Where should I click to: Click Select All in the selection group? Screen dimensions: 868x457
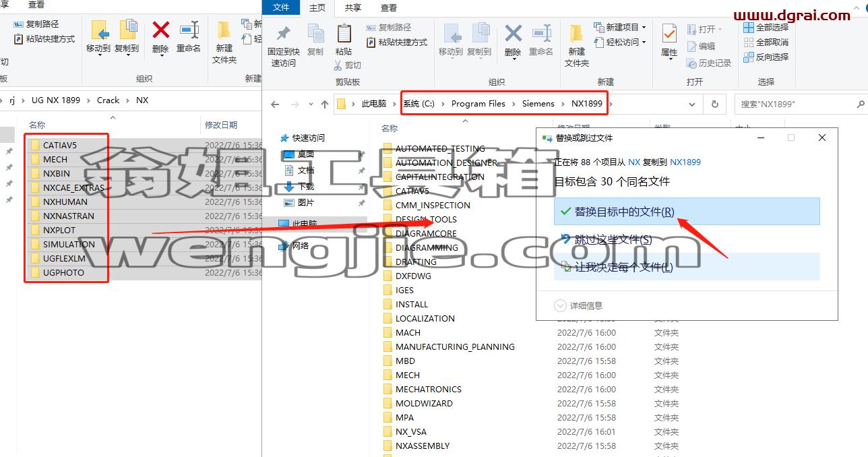click(766, 28)
